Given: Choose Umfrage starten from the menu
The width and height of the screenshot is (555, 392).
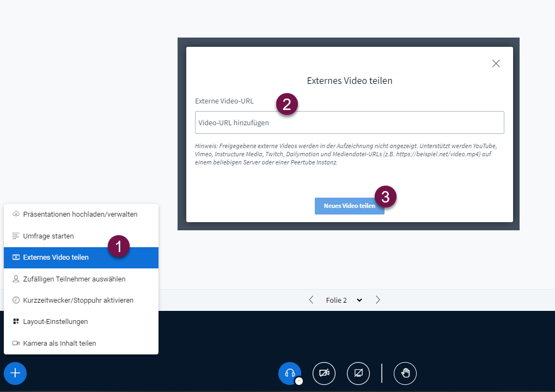Looking at the screenshot, I should (81, 236).
